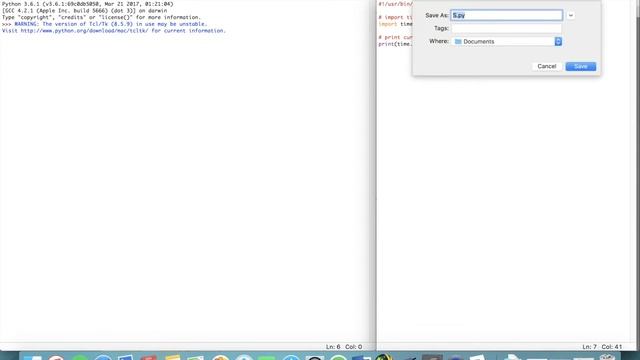Click 'Col: 0' in the shell status bar

point(353,347)
